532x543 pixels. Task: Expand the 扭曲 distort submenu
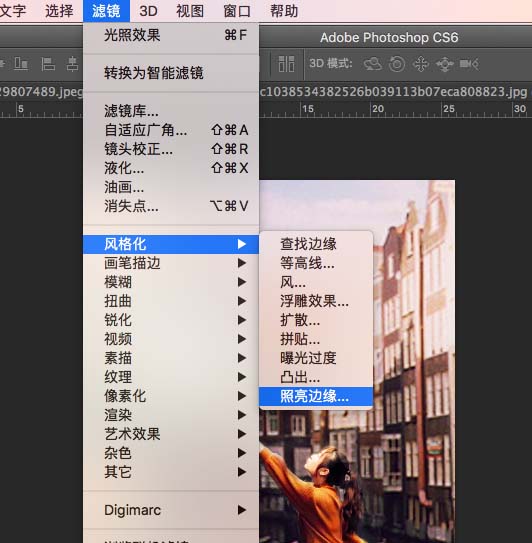tap(171, 301)
